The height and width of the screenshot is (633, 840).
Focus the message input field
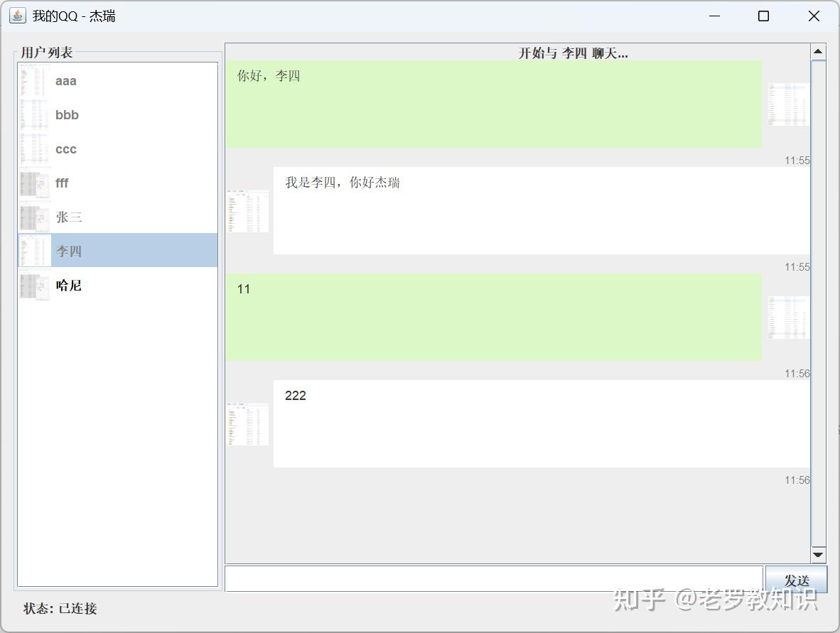[494, 579]
